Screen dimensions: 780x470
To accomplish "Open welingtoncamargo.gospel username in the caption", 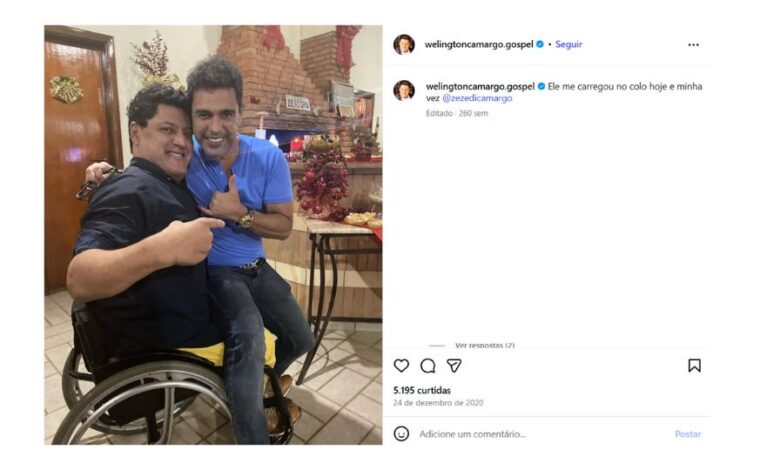I will point(480,86).
